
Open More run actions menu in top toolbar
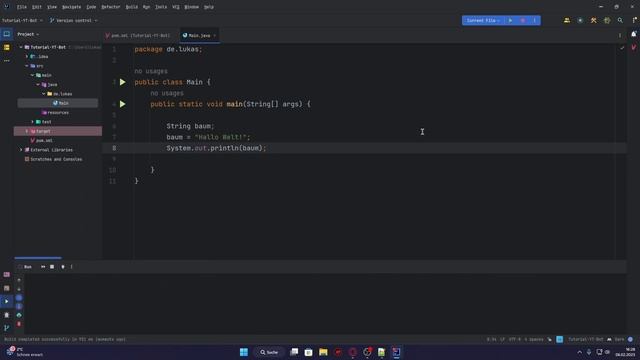click(x=535, y=20)
